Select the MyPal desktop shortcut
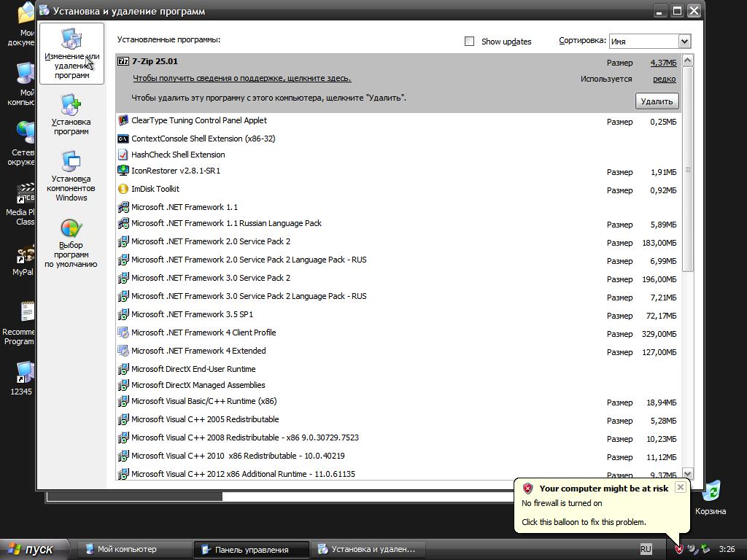Screen dimensions: 747x560 23,260
